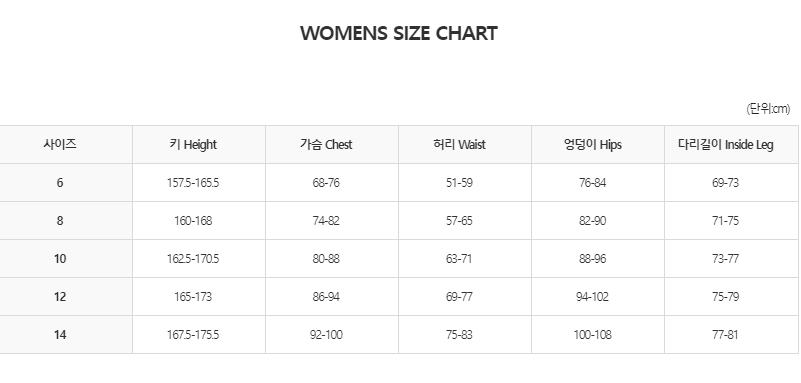
Task: Select chest cell 74-82
Action: 326,221
